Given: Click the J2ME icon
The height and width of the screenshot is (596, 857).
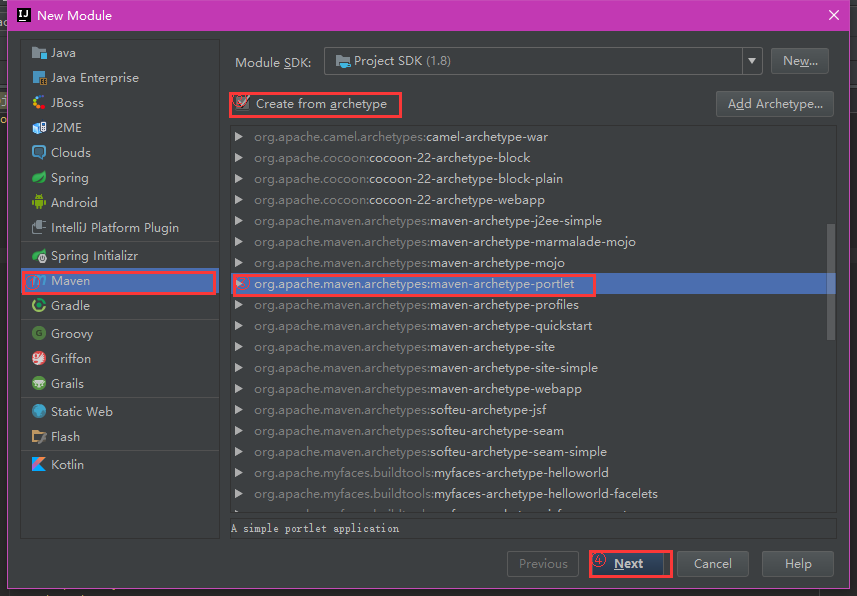Looking at the screenshot, I should (39, 128).
